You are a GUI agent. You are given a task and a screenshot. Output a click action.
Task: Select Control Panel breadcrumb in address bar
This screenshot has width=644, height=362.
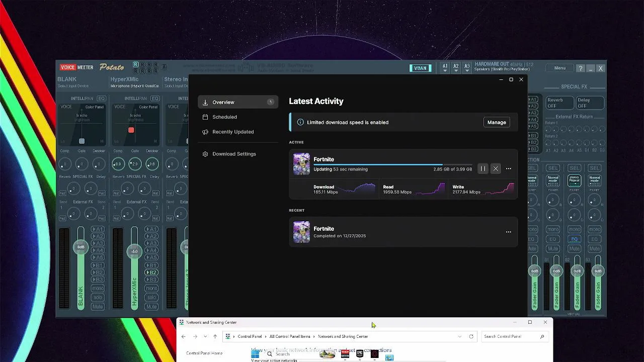[x=250, y=336]
